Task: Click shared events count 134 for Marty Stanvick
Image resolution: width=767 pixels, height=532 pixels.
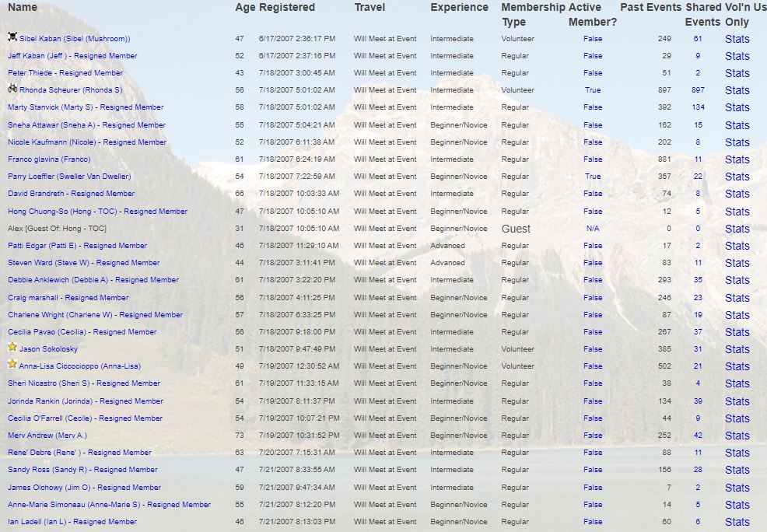Action: (x=698, y=107)
